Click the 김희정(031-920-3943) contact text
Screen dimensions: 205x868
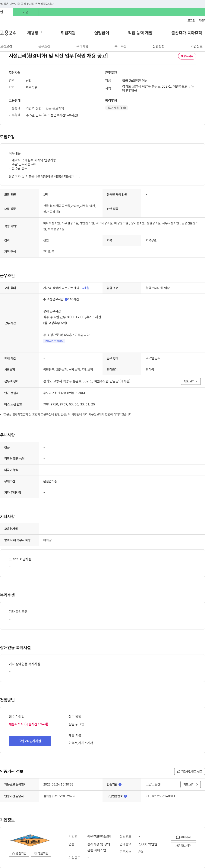coord(59,796)
